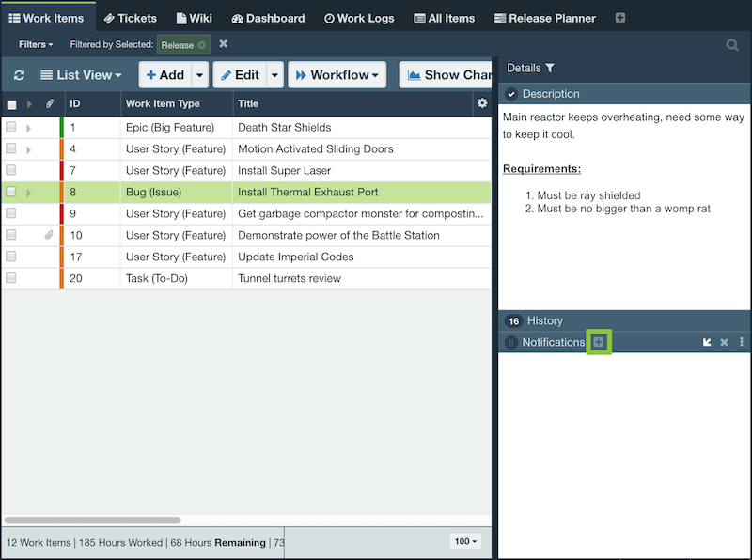Check the box for Demonstrate power row

11,235
